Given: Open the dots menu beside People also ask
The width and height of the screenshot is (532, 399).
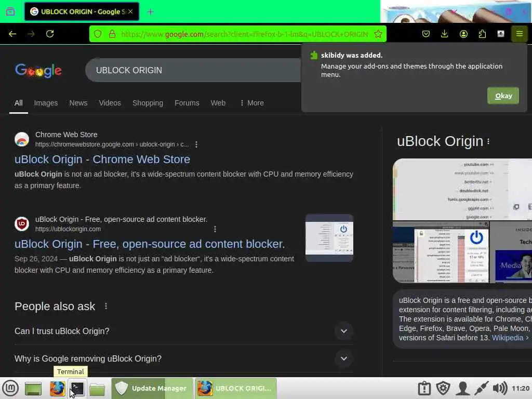Looking at the screenshot, I should click(106, 307).
